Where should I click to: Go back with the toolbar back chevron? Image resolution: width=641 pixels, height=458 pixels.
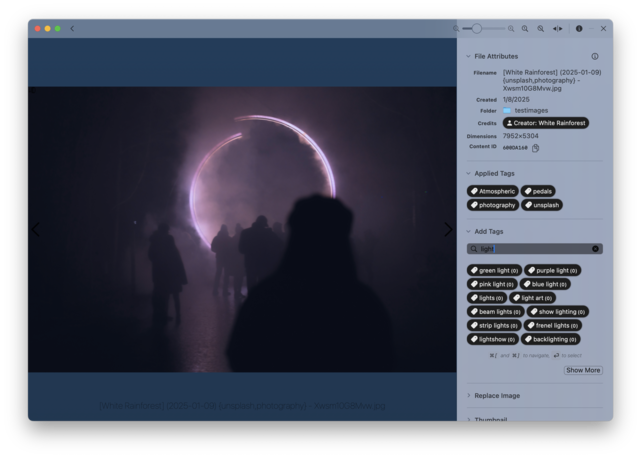pyautogui.click(x=72, y=29)
